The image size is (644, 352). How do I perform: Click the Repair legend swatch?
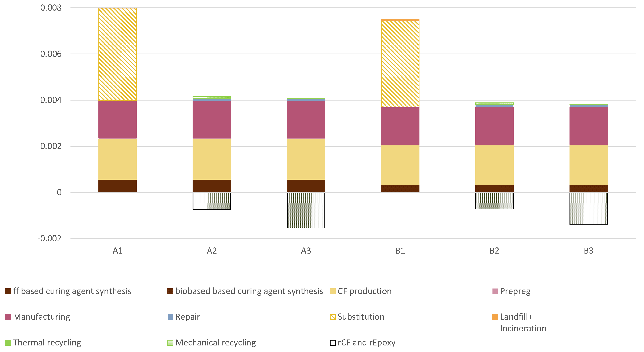170,317
